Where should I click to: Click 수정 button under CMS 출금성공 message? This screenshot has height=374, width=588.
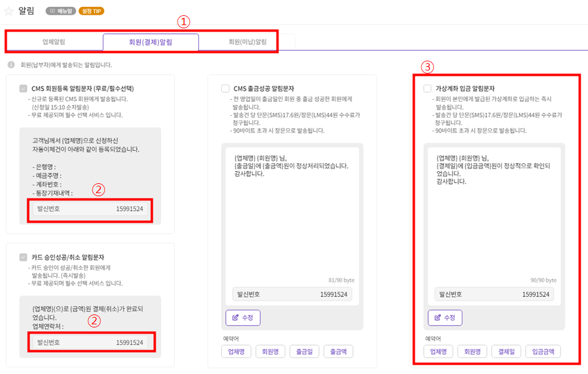tap(243, 318)
